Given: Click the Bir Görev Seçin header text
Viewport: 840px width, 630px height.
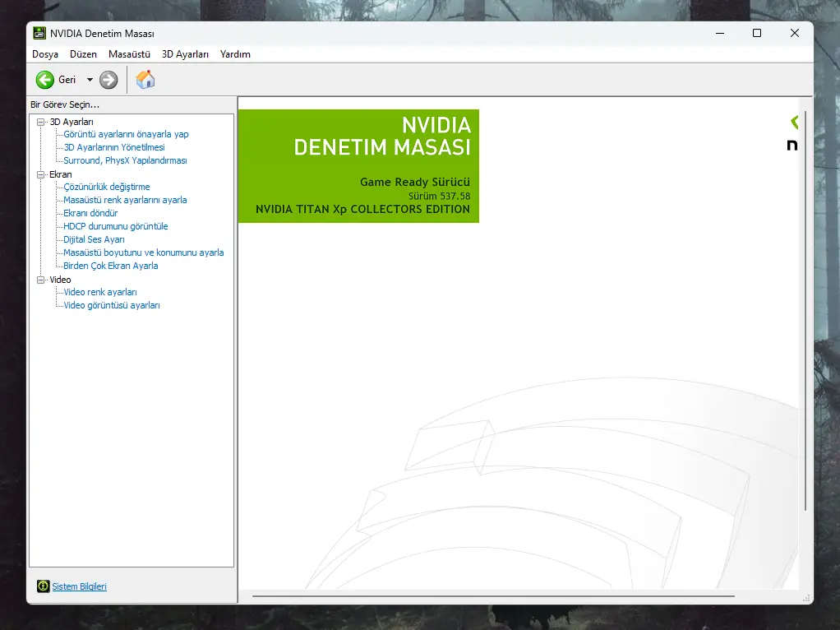Looking at the screenshot, I should point(65,104).
